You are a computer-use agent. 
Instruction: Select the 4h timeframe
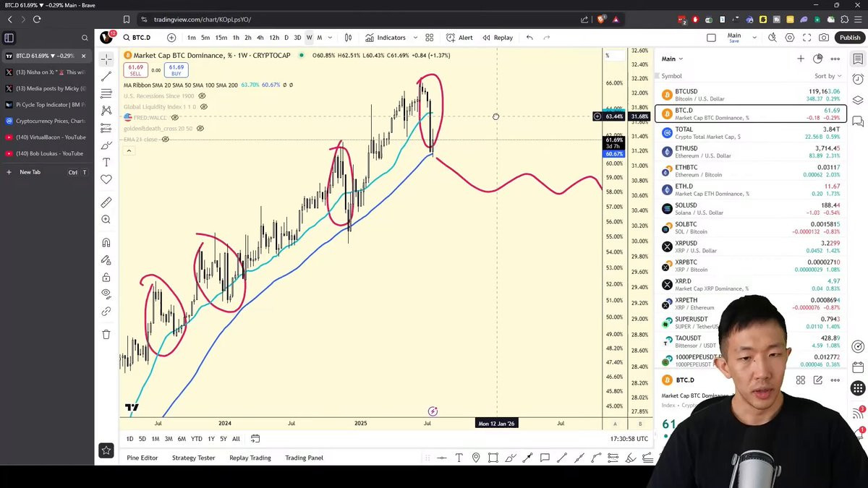tap(260, 38)
